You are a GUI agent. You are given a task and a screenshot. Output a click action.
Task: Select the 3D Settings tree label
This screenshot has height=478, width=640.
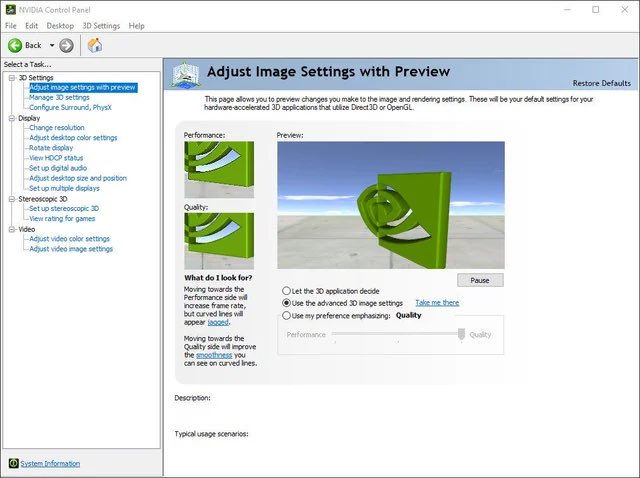click(x=36, y=78)
